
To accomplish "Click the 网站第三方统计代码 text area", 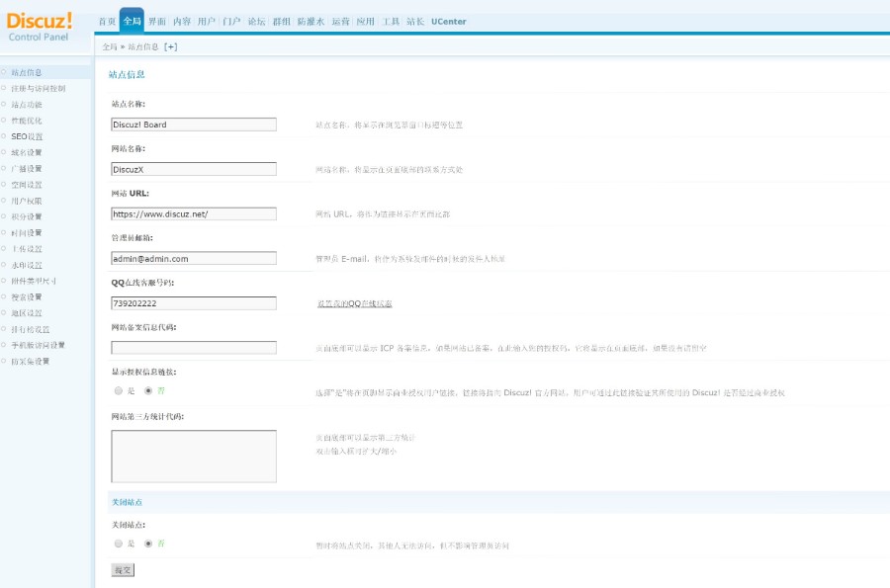I will pyautogui.click(x=194, y=457).
